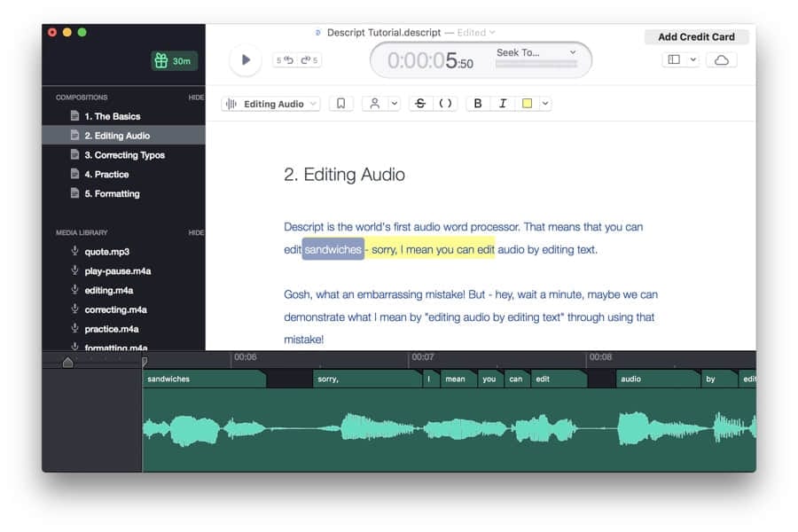Skip forward 5 seconds
This screenshot has width=798, height=532.
[x=309, y=60]
